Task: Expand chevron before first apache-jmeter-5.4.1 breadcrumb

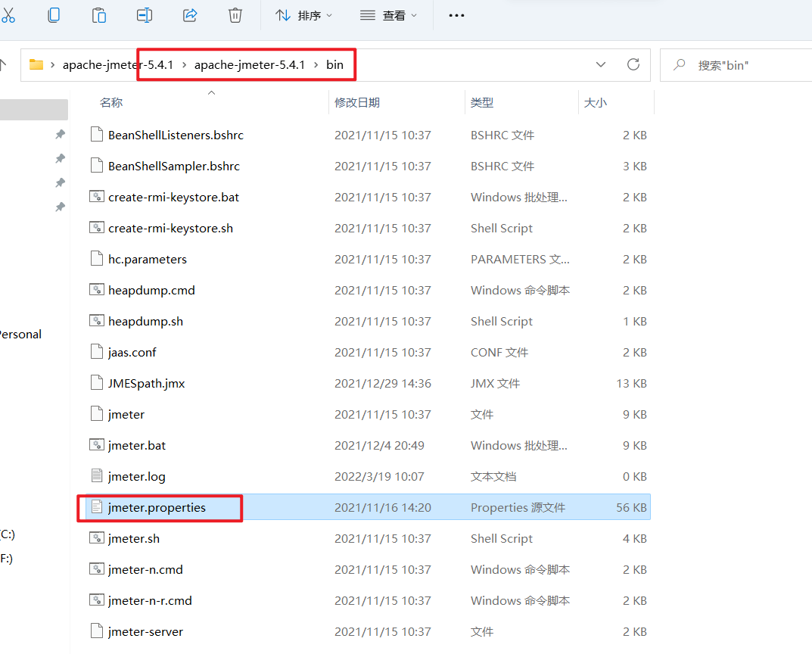Action: pos(52,65)
